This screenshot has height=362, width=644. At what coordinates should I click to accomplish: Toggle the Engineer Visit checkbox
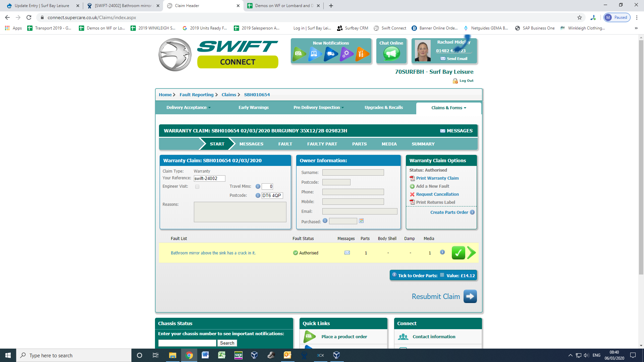point(197,187)
